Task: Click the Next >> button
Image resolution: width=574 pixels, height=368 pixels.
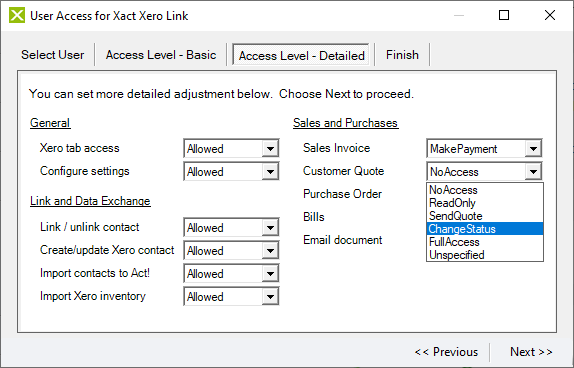Action: 531,352
